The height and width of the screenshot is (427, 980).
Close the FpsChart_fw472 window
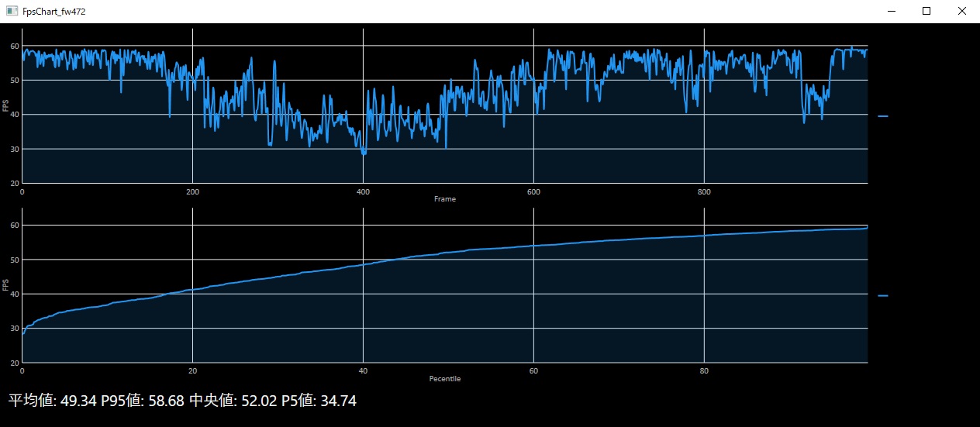tap(961, 11)
